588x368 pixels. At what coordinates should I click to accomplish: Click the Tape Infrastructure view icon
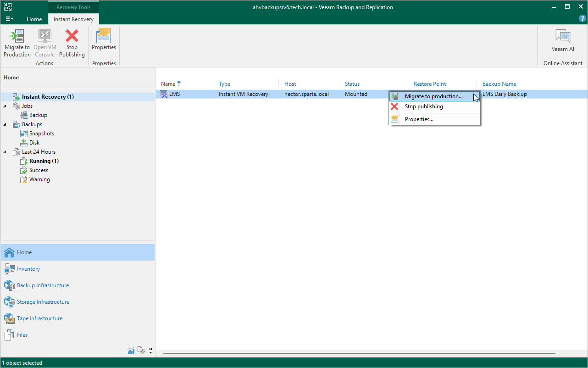point(9,318)
